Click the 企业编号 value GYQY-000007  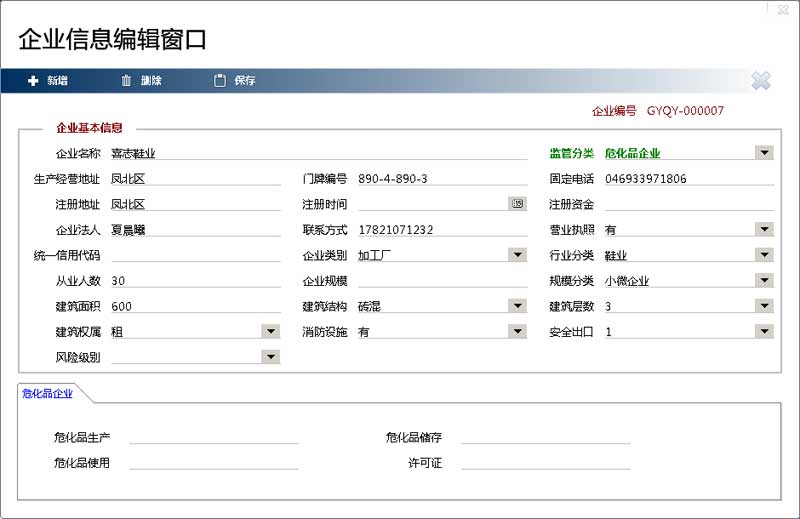tap(685, 111)
